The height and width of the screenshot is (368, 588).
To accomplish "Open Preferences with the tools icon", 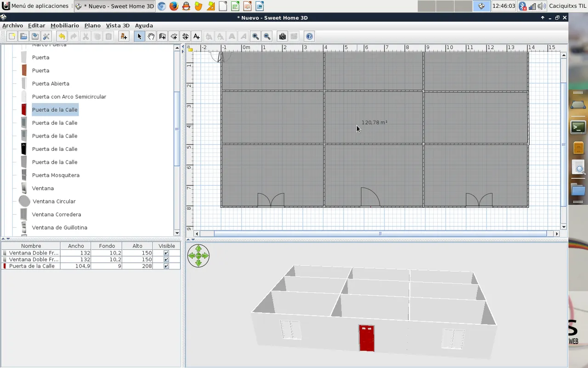I will point(46,36).
